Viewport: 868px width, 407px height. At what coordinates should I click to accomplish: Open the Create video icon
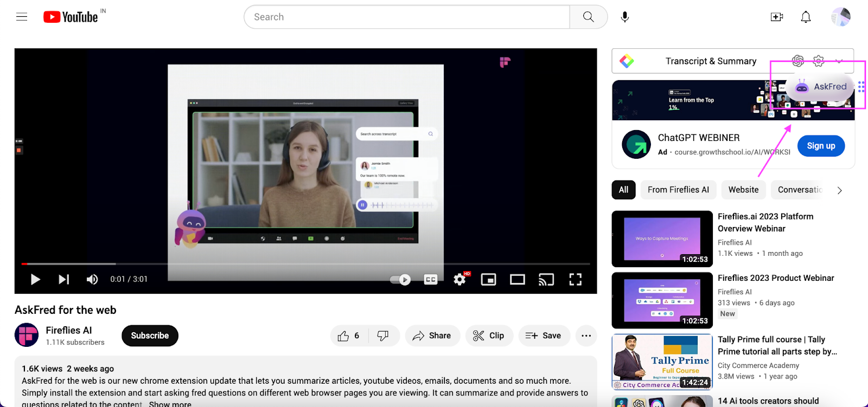[x=777, y=17]
